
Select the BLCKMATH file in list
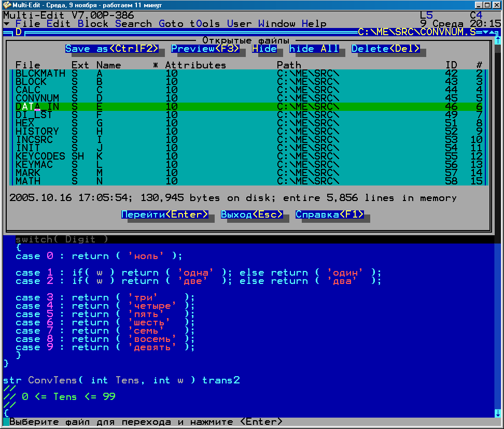point(37,74)
